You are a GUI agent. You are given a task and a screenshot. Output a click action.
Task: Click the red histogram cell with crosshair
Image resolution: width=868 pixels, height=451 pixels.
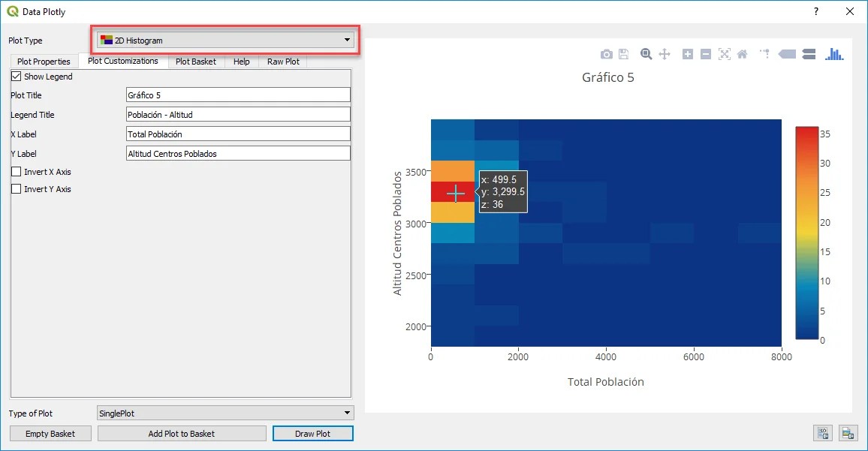pyautogui.click(x=453, y=192)
